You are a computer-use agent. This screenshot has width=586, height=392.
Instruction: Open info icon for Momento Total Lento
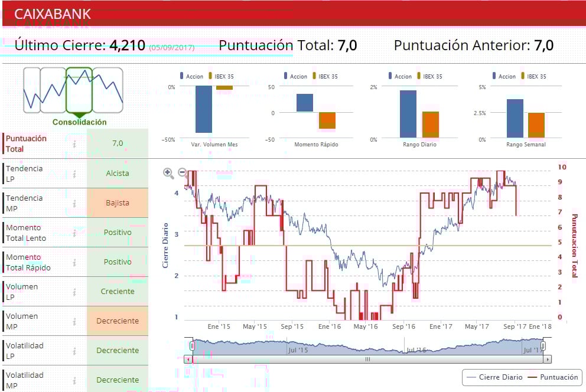(x=74, y=233)
